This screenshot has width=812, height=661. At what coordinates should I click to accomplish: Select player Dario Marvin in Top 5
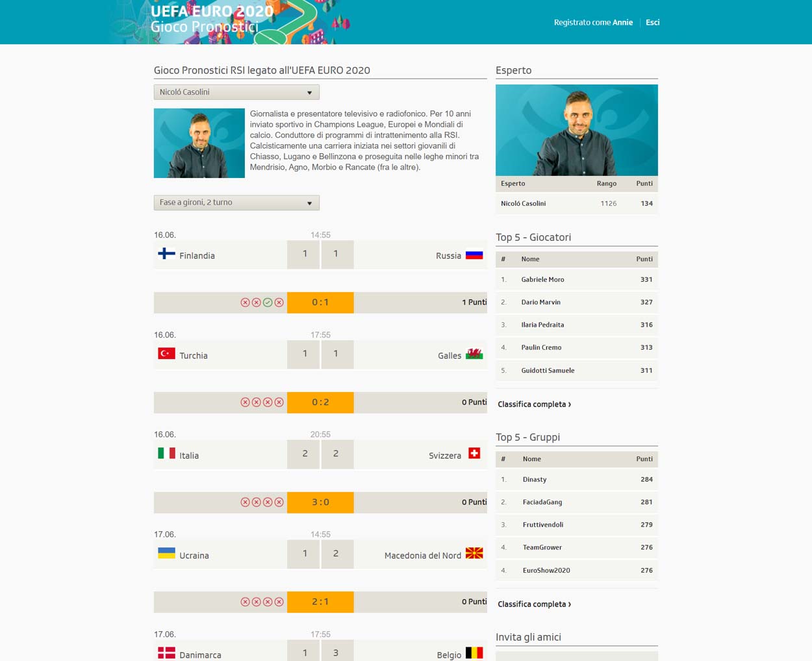[540, 302]
